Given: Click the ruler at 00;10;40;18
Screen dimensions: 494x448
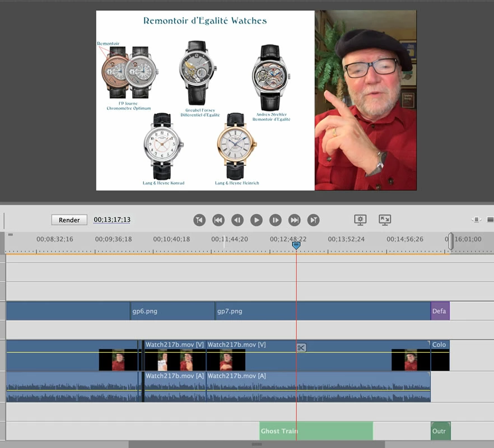Looking at the screenshot, I should [171, 239].
